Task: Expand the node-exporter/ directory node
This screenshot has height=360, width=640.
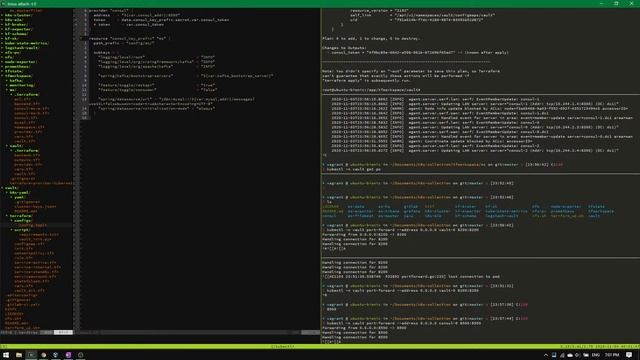Action: (x=20, y=62)
